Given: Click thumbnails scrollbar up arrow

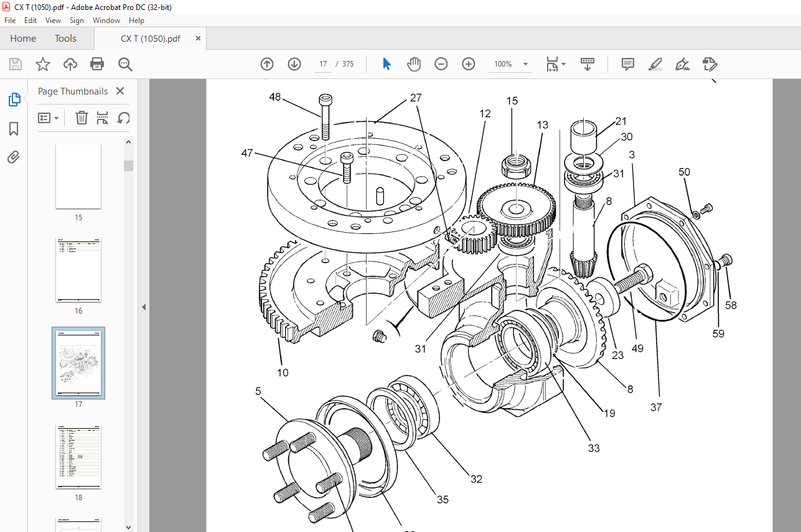Looking at the screenshot, I should (x=128, y=142).
